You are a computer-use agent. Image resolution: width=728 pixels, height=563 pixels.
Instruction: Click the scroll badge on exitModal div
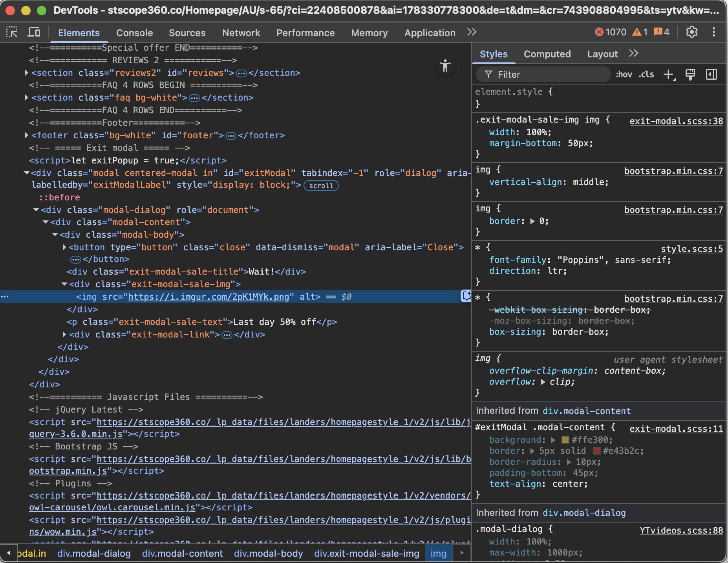(321, 185)
